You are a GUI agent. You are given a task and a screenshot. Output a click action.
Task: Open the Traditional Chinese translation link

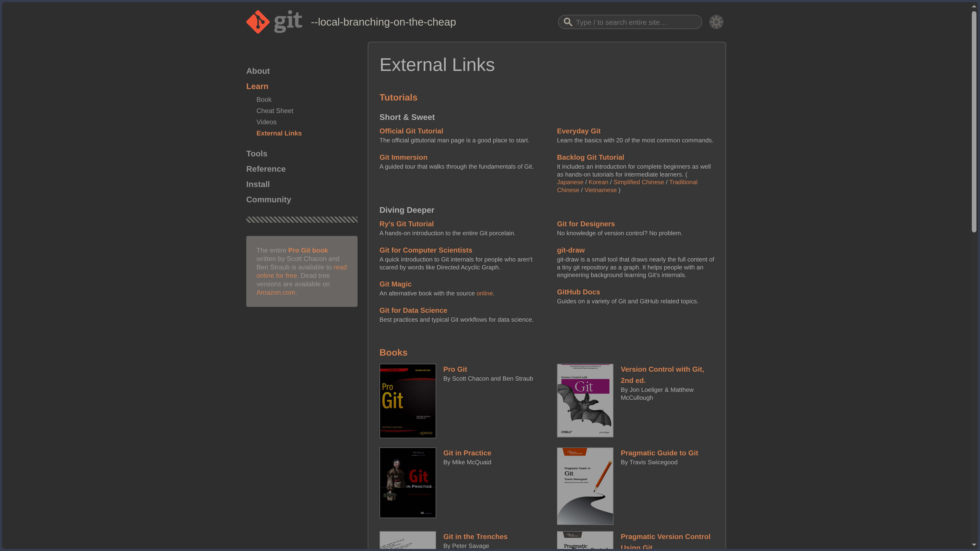(683, 182)
